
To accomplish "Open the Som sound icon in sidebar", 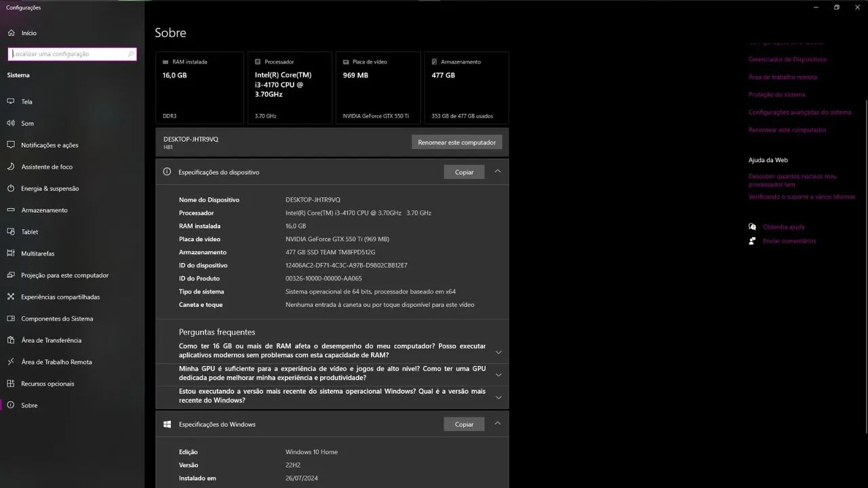I will 11,123.
